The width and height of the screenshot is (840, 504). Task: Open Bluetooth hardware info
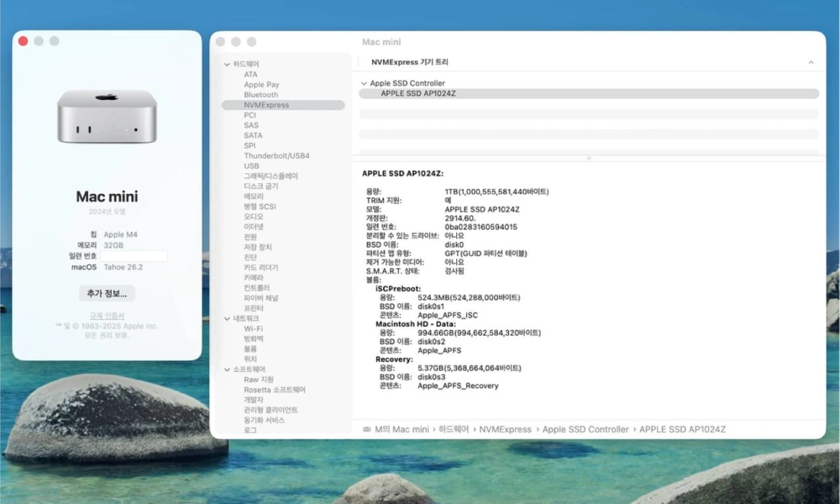[261, 95]
